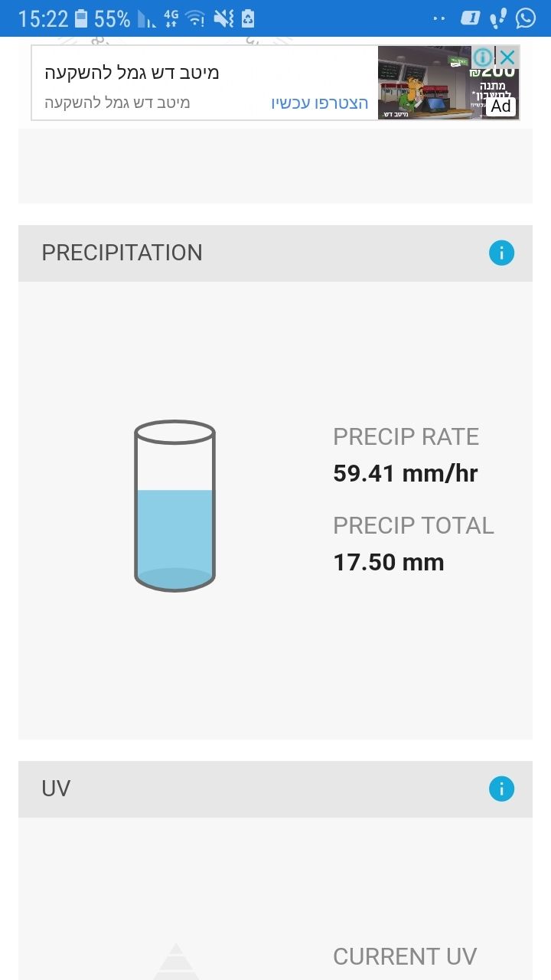Tap the muted sound status icon

223,18
